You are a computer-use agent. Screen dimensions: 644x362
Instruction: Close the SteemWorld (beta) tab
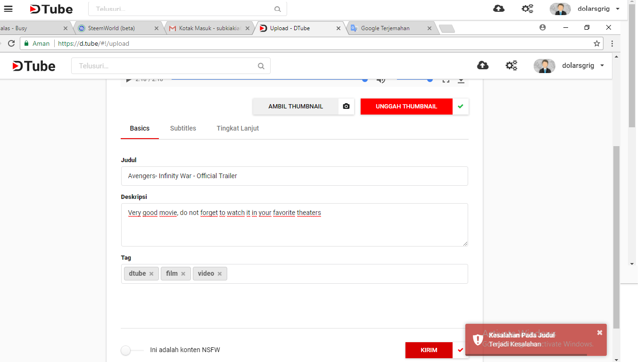[x=157, y=28]
